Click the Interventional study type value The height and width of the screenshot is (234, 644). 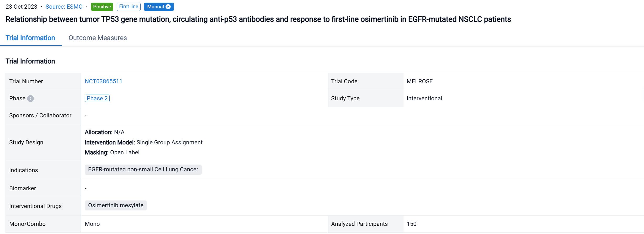pos(424,99)
